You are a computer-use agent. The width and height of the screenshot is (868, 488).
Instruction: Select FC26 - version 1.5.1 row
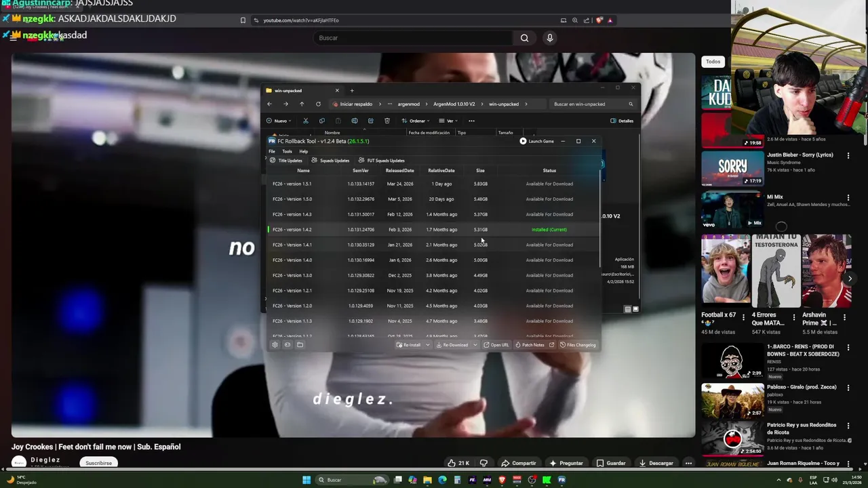tap(434, 184)
